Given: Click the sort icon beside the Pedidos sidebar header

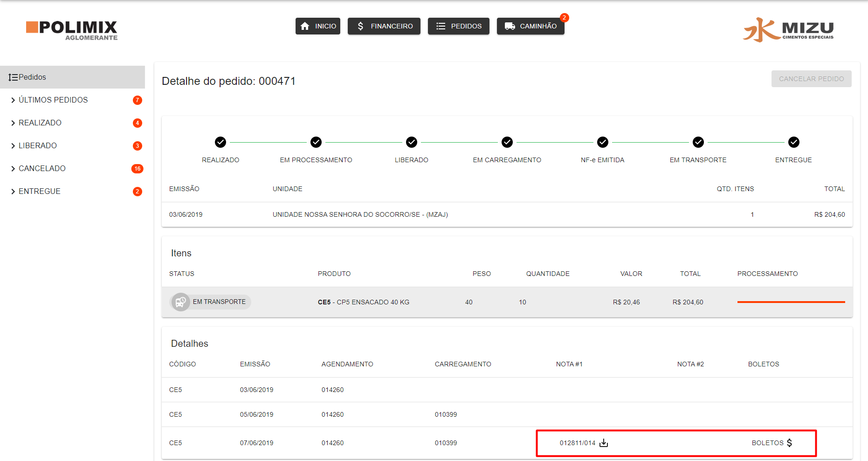Looking at the screenshot, I should (13, 77).
